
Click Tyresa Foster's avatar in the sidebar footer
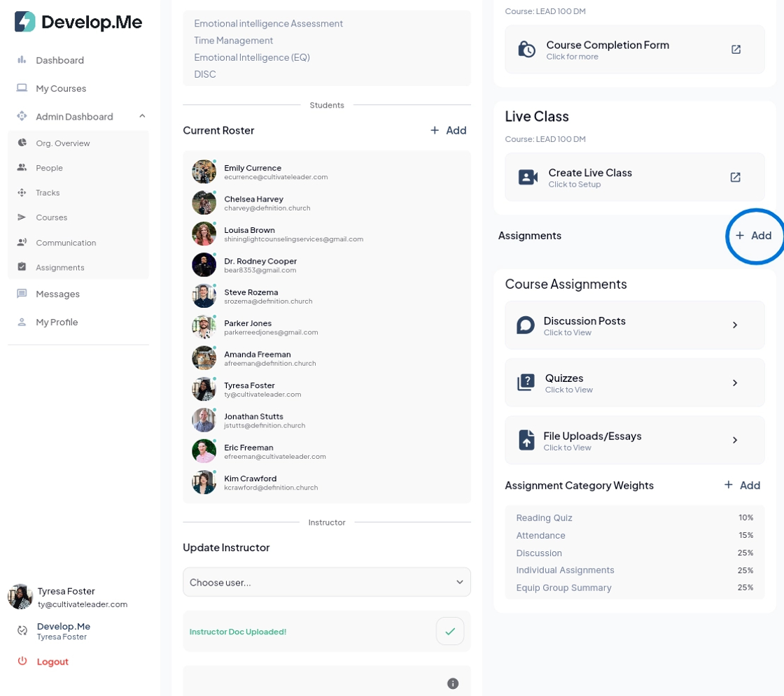click(20, 597)
